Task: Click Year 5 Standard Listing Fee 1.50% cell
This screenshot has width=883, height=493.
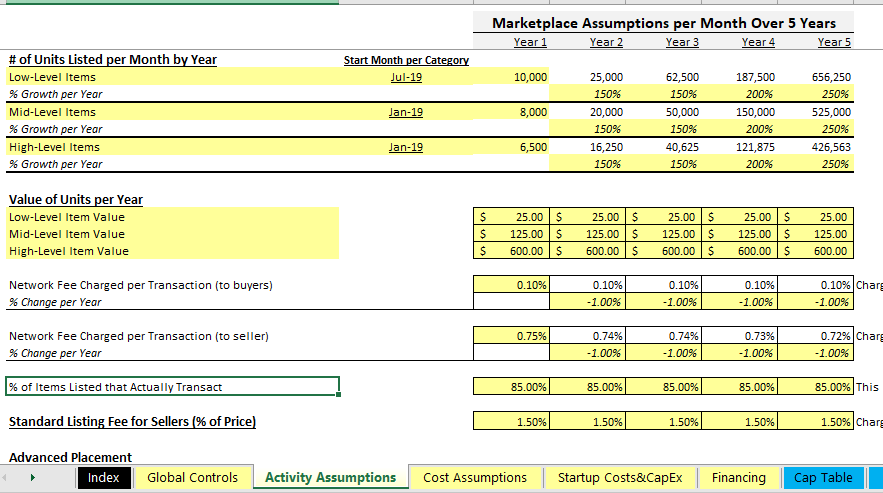Action: pos(815,421)
